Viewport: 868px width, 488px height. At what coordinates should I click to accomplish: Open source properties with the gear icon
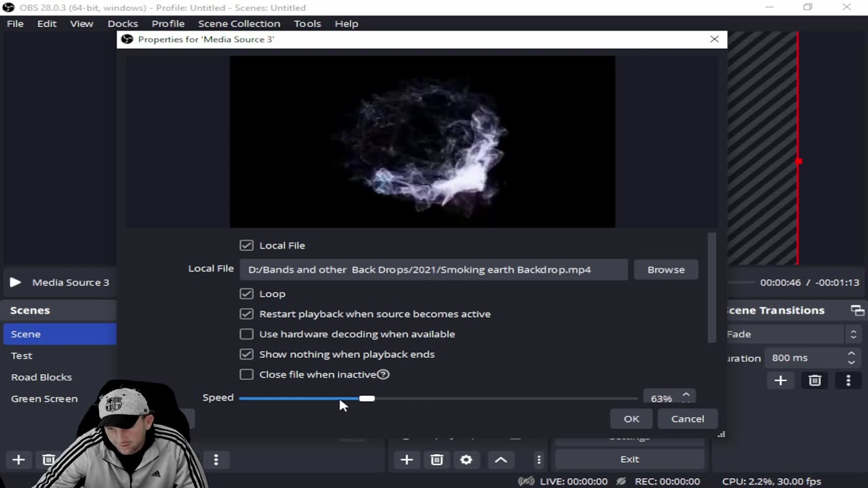(x=466, y=460)
